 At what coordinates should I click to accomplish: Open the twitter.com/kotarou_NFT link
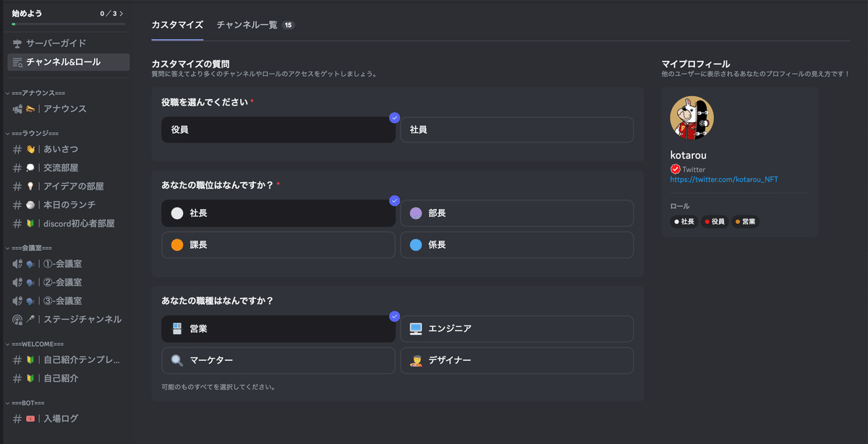tap(724, 179)
